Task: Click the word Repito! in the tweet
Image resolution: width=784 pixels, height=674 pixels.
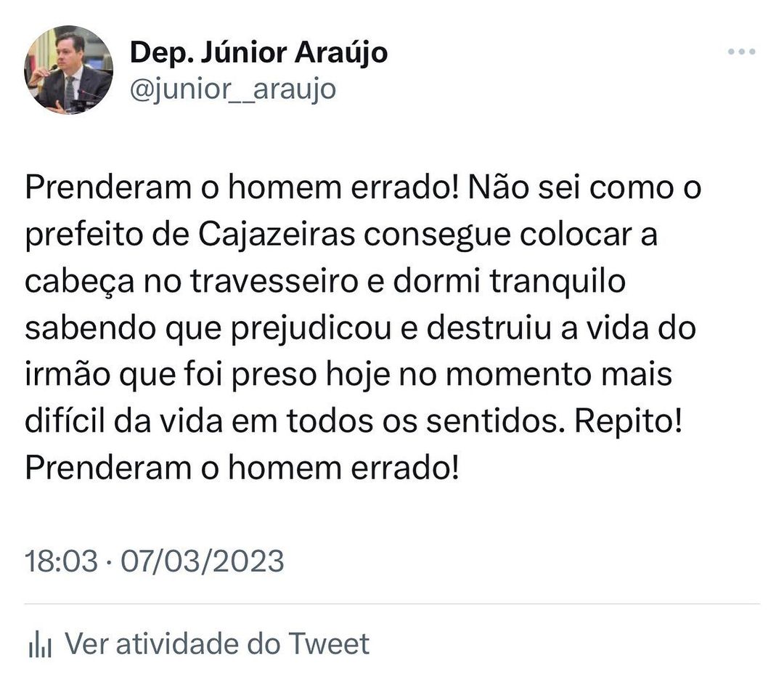Action: click(x=629, y=422)
